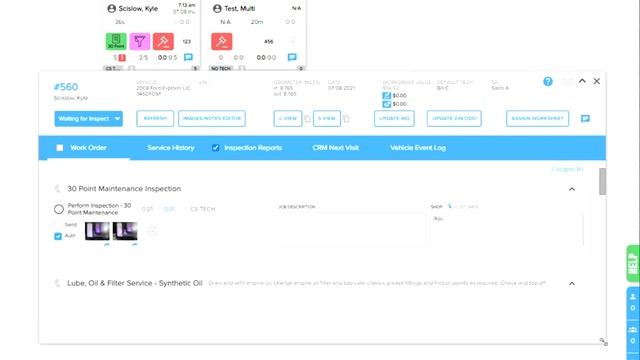Open the CRM Next Visit tab
Image resolution: width=640 pixels, height=360 pixels.
pyautogui.click(x=336, y=148)
